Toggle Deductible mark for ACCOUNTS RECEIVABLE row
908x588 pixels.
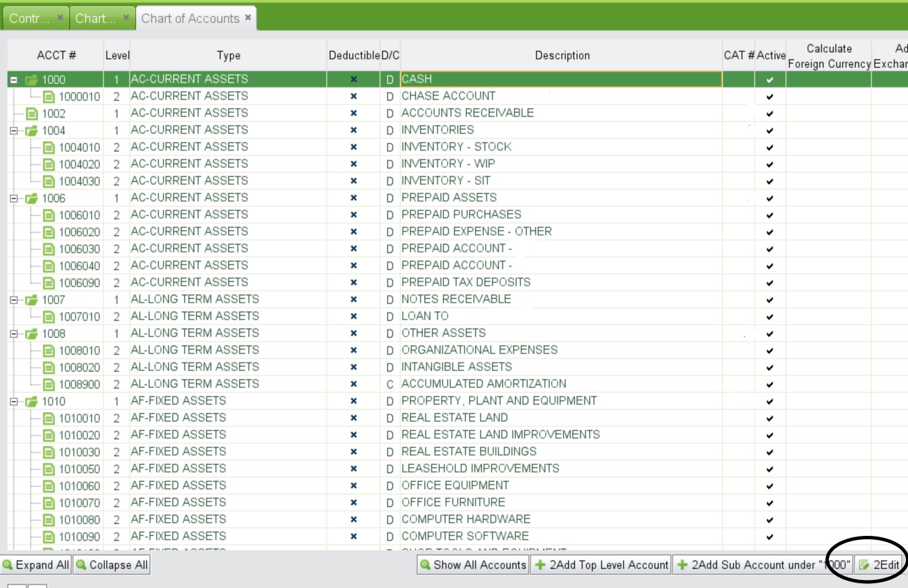pos(353,113)
